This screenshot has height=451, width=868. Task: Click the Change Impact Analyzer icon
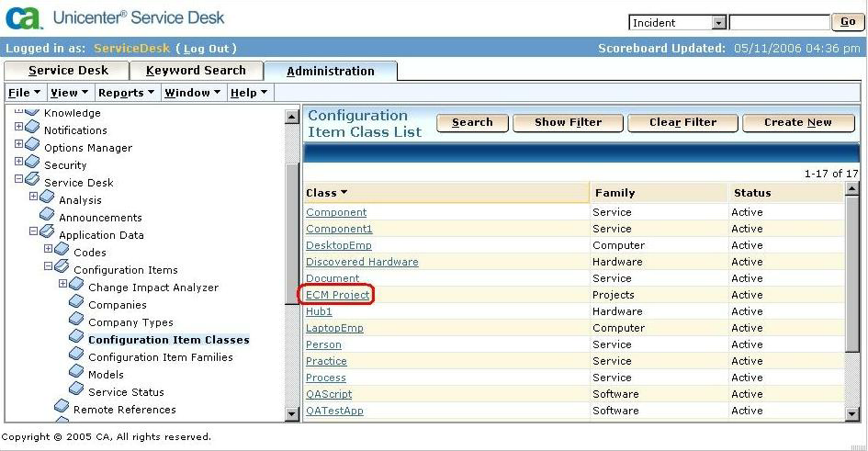(x=76, y=285)
